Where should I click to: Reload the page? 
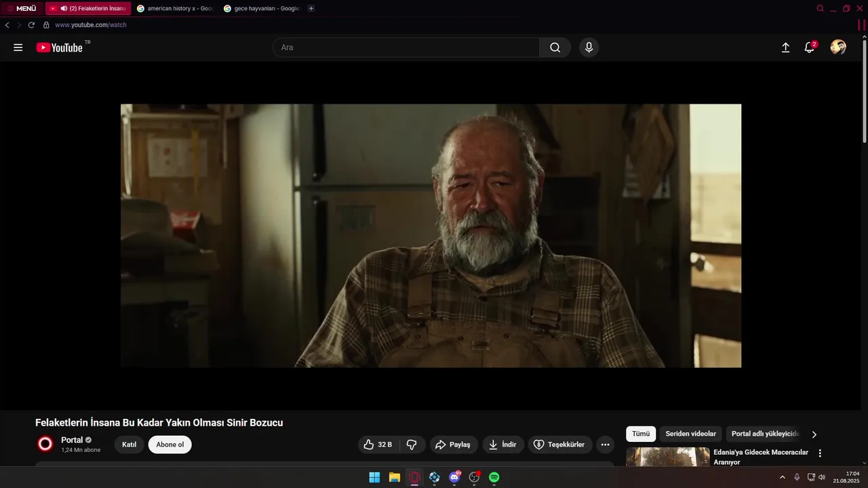(31, 25)
